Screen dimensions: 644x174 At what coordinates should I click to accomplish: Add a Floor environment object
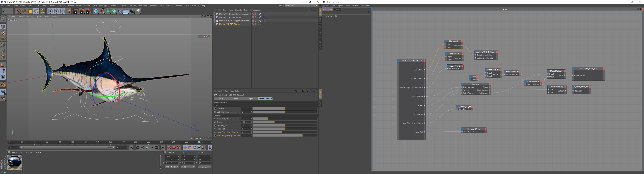126,11
